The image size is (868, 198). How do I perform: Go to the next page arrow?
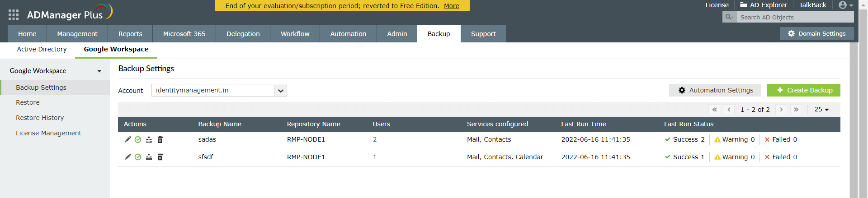[781, 110]
